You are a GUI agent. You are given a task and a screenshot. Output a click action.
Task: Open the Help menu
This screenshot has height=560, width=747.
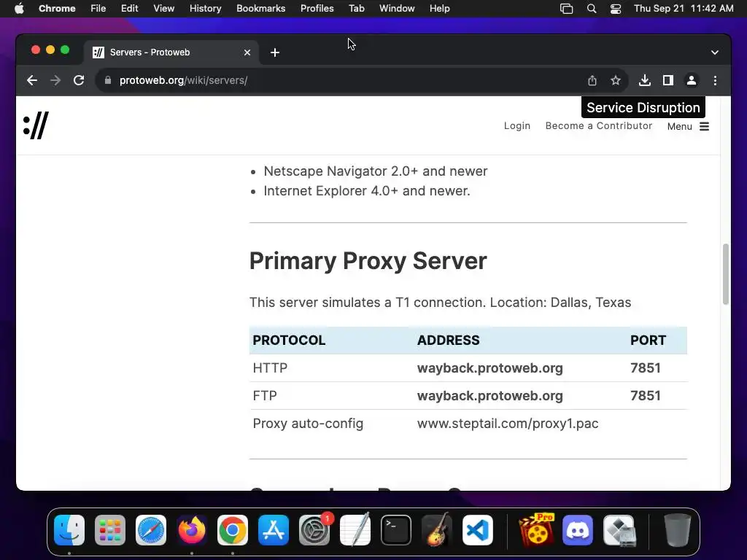pos(439,9)
